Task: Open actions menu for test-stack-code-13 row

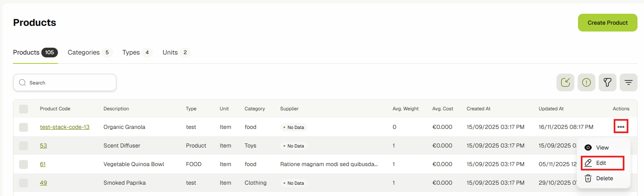Action: coord(621,126)
